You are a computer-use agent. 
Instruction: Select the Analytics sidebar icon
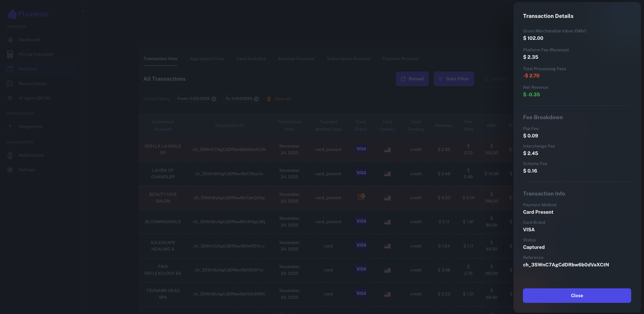pos(10,69)
